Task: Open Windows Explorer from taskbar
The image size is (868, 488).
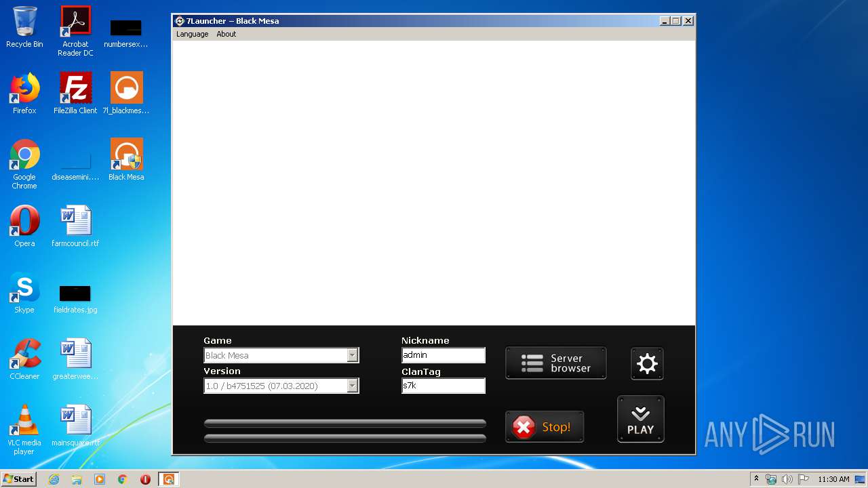Action: click(77, 479)
